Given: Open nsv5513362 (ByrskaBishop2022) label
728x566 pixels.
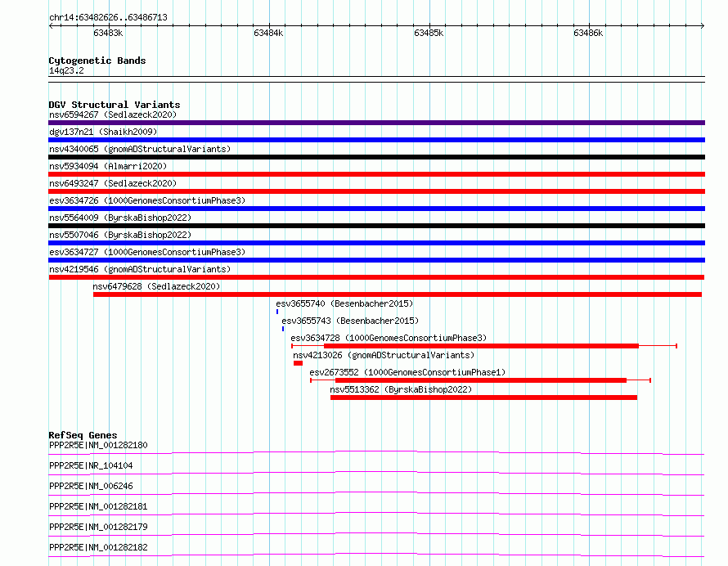Looking at the screenshot, I should coord(401,389).
